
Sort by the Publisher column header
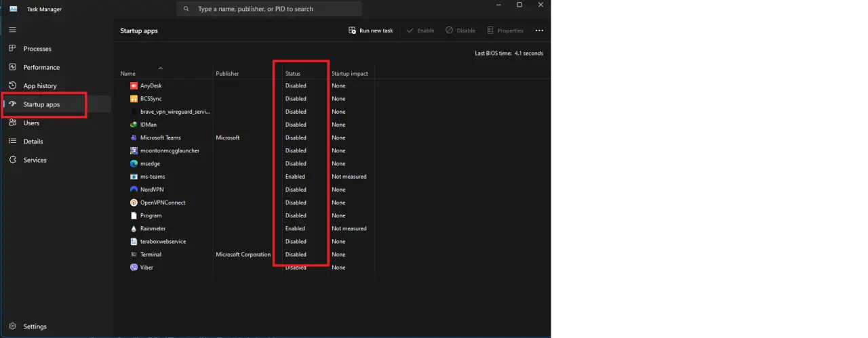pos(227,73)
